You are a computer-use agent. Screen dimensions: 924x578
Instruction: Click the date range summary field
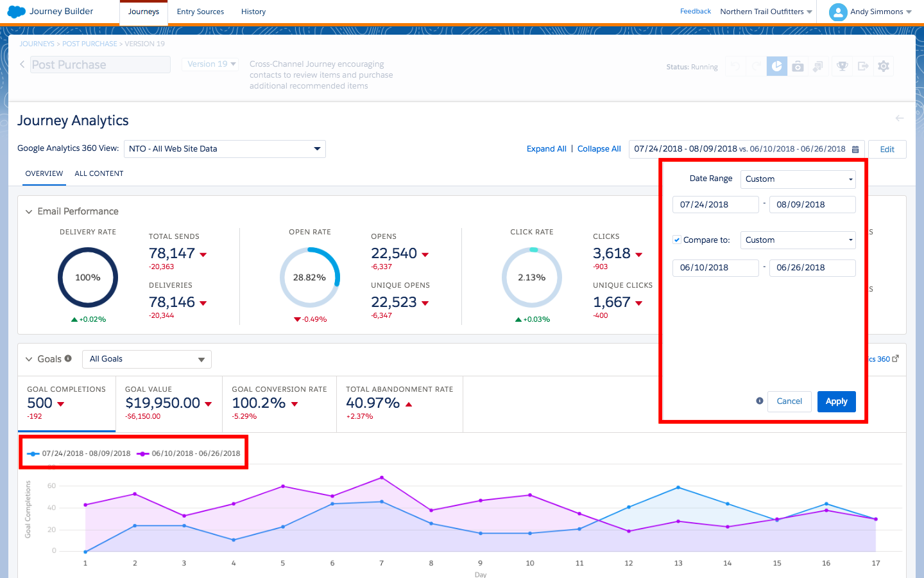coord(747,149)
